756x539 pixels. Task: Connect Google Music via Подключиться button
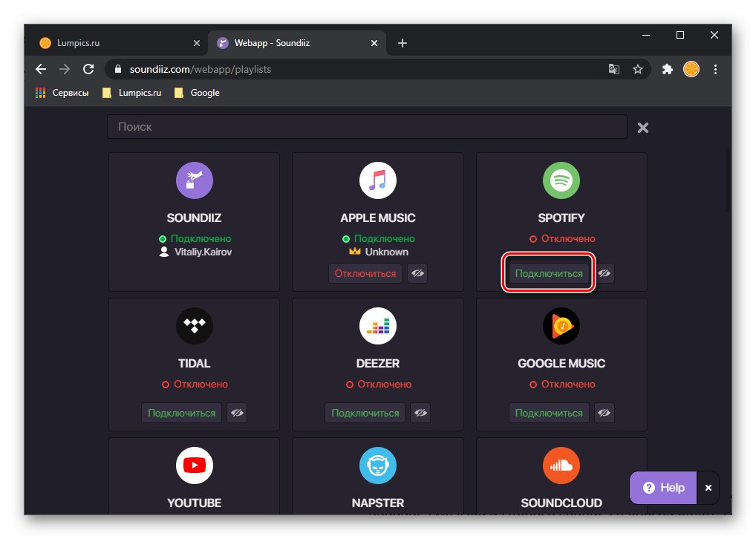pos(549,413)
